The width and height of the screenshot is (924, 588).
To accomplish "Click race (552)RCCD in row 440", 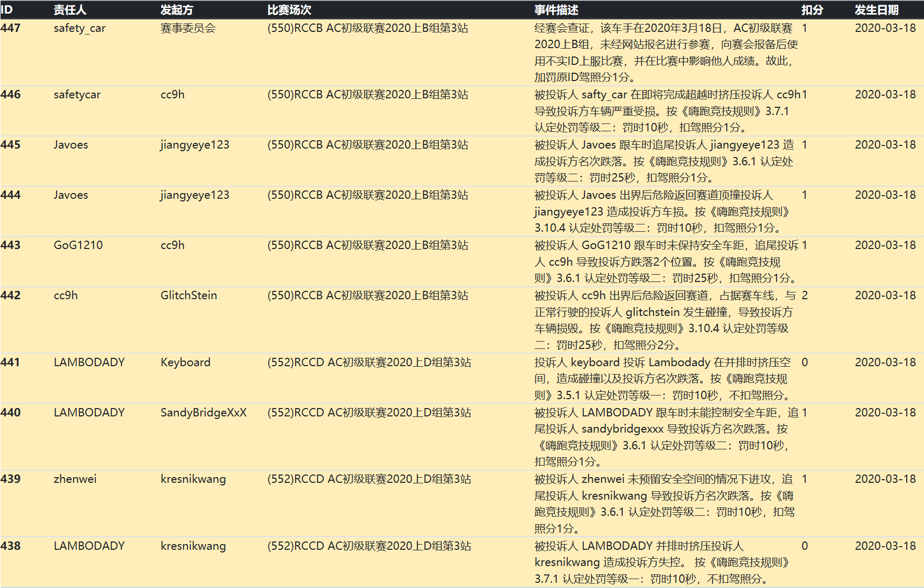I will tap(369, 413).
